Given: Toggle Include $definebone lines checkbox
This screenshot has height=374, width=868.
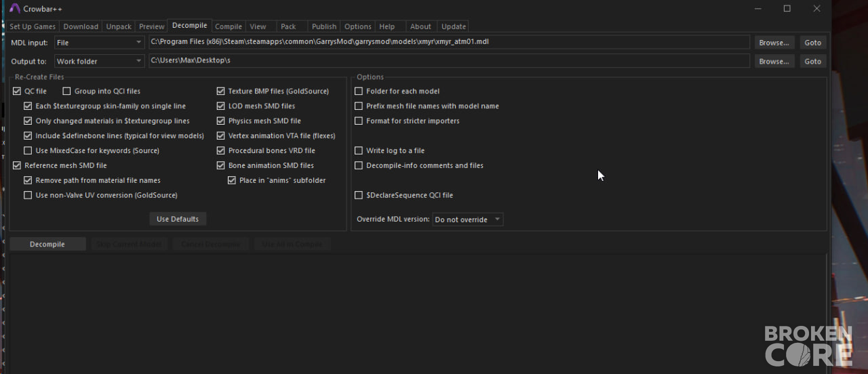Looking at the screenshot, I should click(28, 136).
